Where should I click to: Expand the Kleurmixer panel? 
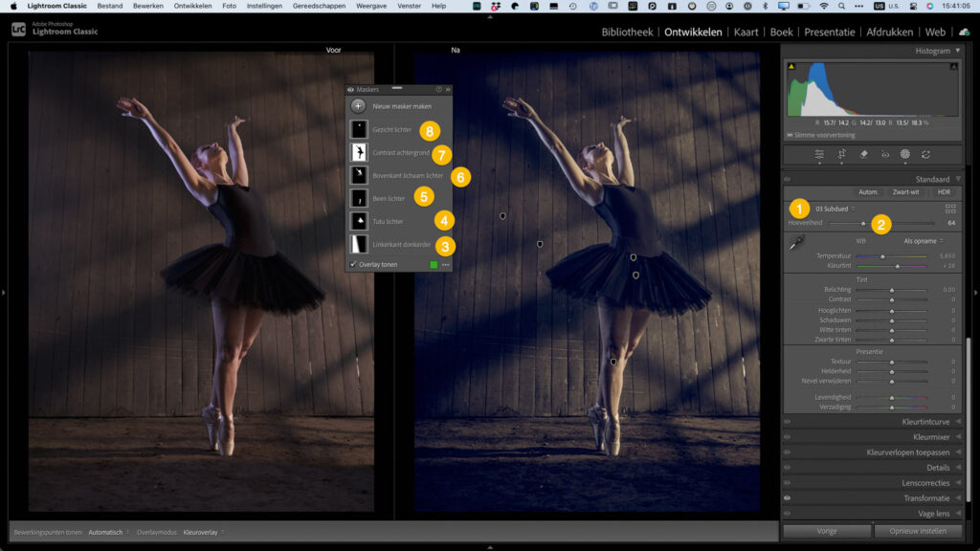click(x=958, y=437)
